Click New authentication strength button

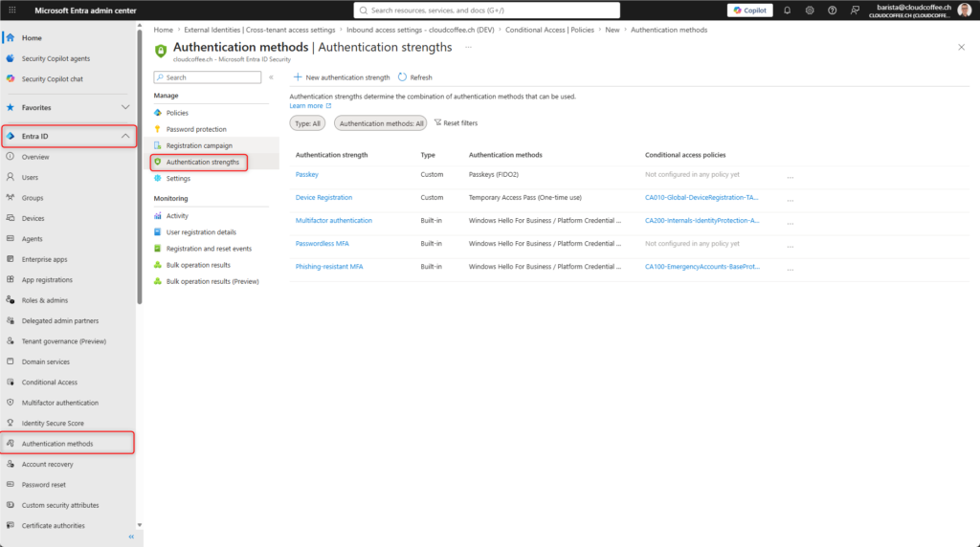point(342,77)
